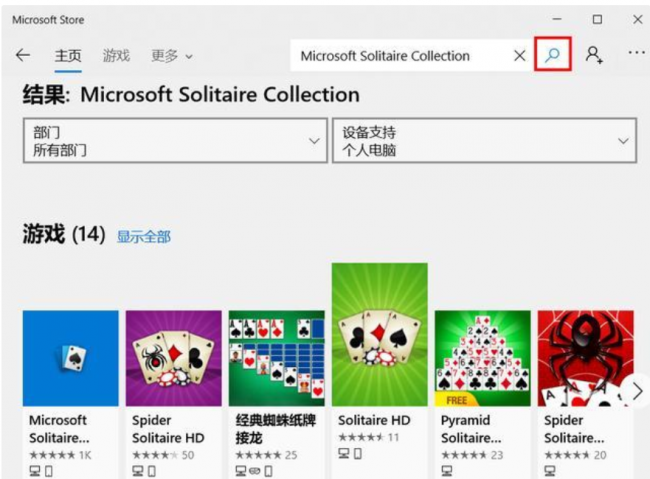
Task: Minimize the Microsoft Store window
Action: [557, 19]
